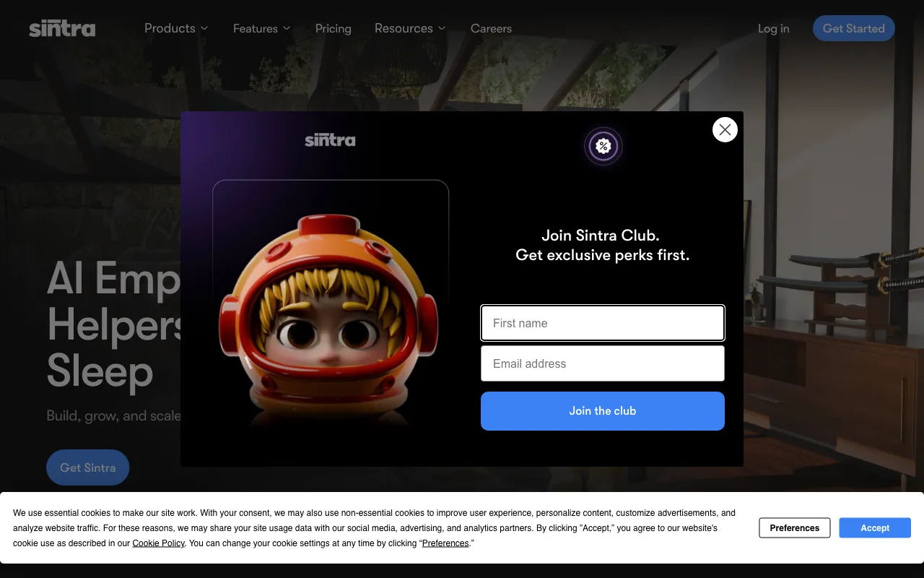Click the Get Started button
Screen dimensions: 924x578
(x=854, y=28)
